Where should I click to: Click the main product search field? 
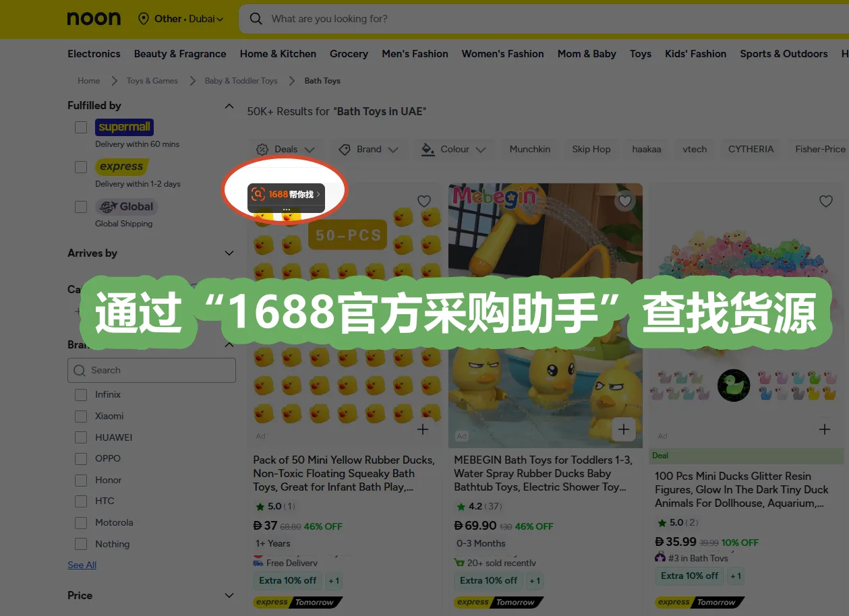544,19
